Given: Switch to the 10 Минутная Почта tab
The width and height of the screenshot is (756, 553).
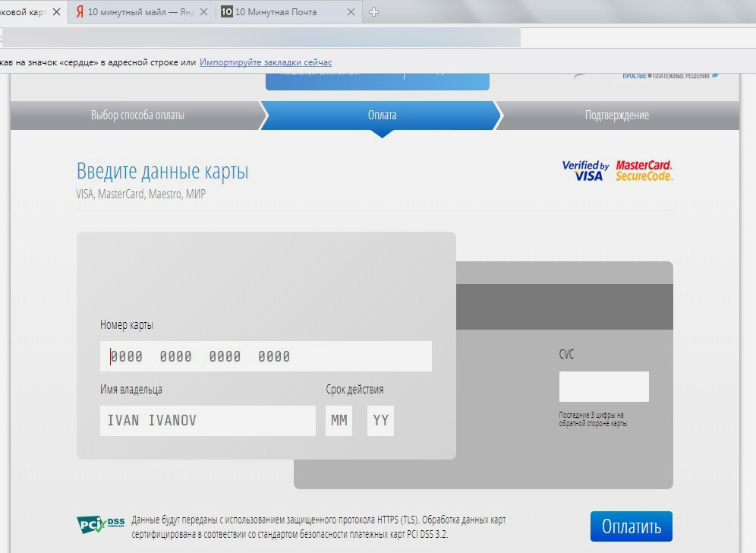Looking at the screenshot, I should point(281,12).
